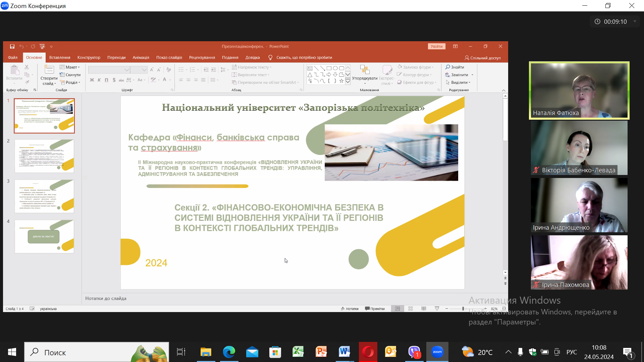The image size is (644, 362).
Task: Toggle Normal view button in status bar
Action: pyautogui.click(x=397, y=309)
